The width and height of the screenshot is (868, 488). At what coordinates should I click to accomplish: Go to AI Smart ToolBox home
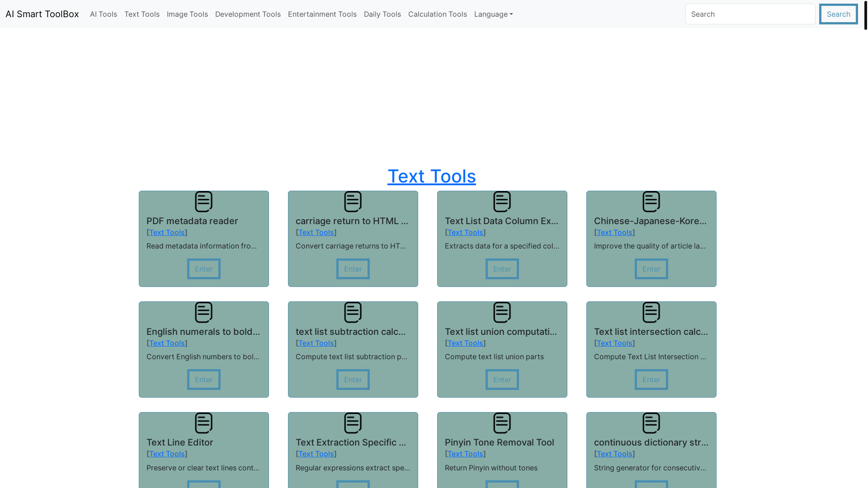coord(42,14)
